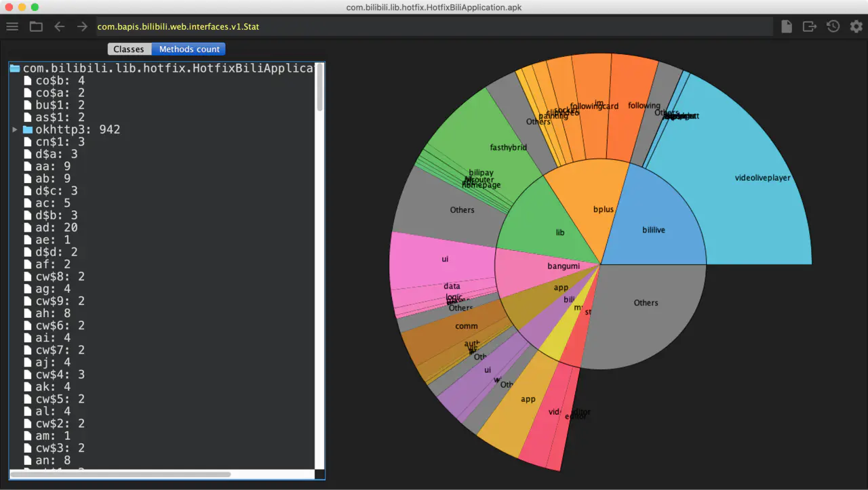868x490 pixels.
Task: Switch to the Methods count tab
Action: point(189,49)
